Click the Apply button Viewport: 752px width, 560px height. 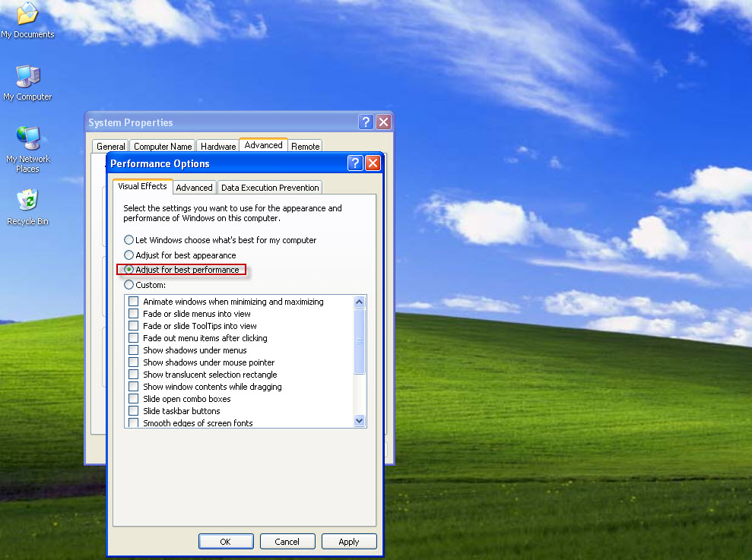coord(349,541)
